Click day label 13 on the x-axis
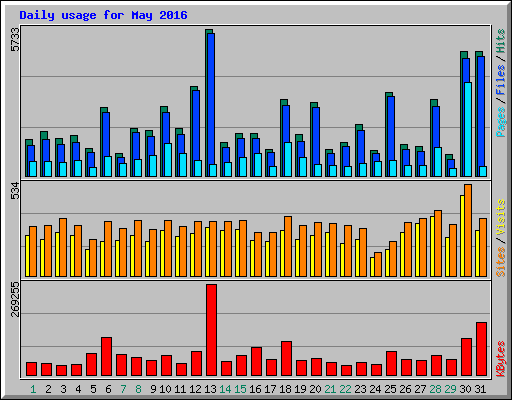Image resolution: width=512 pixels, height=400 pixels. click(x=210, y=389)
